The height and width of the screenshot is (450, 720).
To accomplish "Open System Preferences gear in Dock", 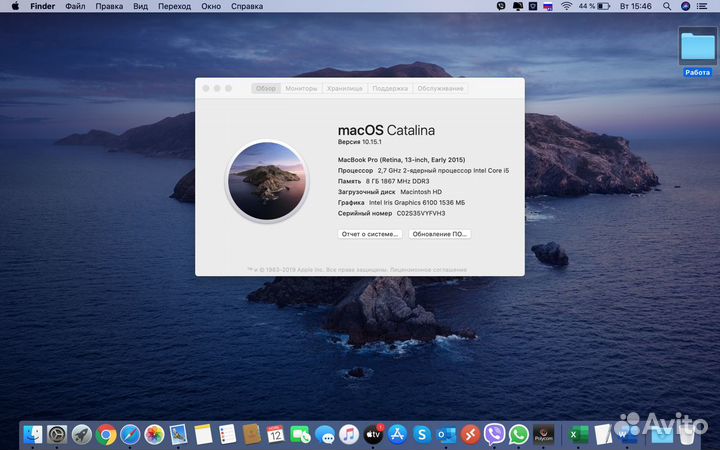I will [x=57, y=434].
